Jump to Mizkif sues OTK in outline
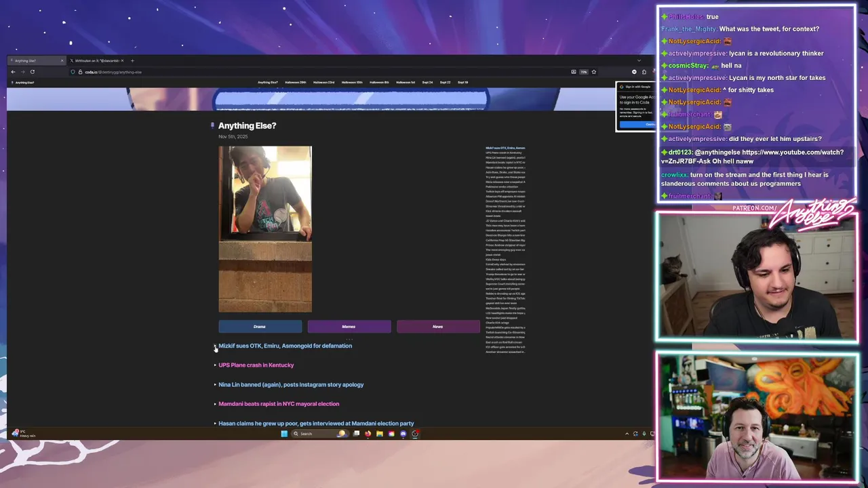Screen dimensions: 868x488 point(505,148)
